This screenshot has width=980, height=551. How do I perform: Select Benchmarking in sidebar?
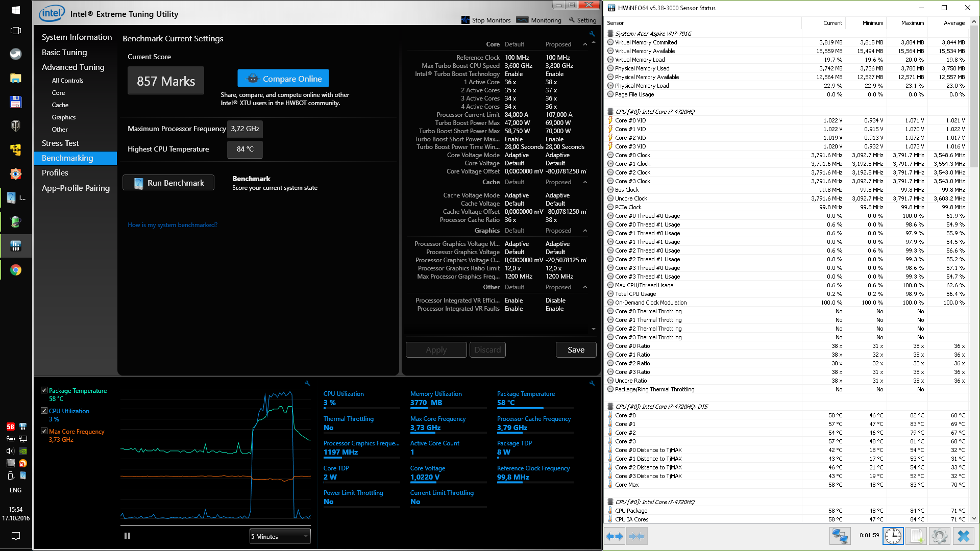tap(76, 158)
